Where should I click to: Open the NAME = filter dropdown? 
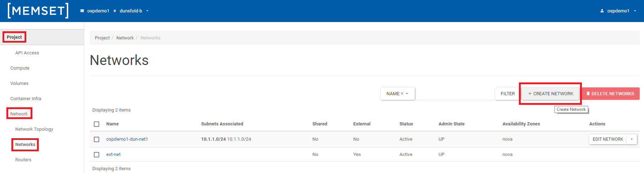(397, 94)
